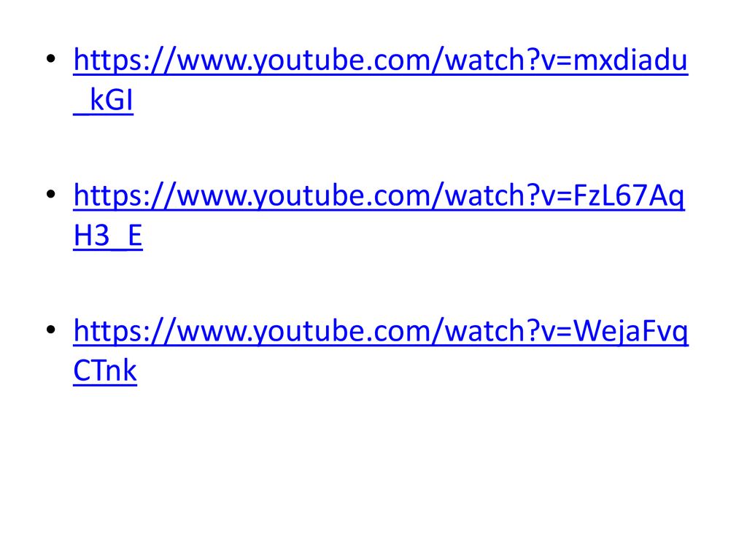
Task: Click the "H3_E" continuation of second link
Action: coord(108,236)
